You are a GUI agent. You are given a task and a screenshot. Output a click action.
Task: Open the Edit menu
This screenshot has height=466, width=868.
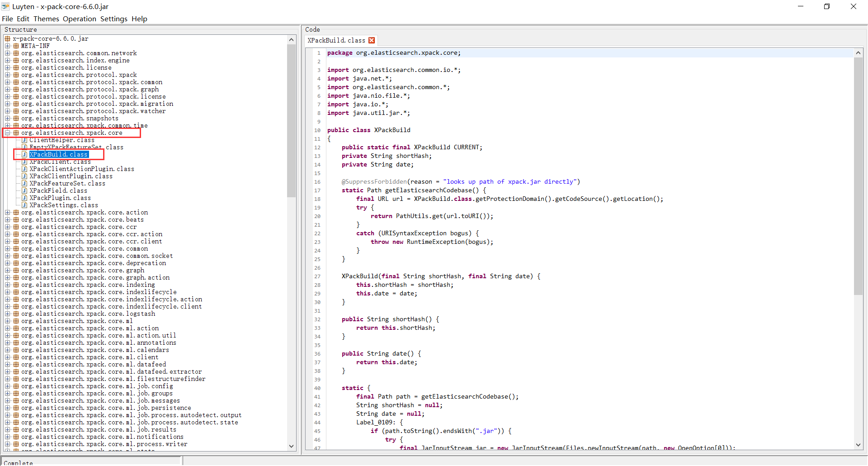(x=23, y=19)
